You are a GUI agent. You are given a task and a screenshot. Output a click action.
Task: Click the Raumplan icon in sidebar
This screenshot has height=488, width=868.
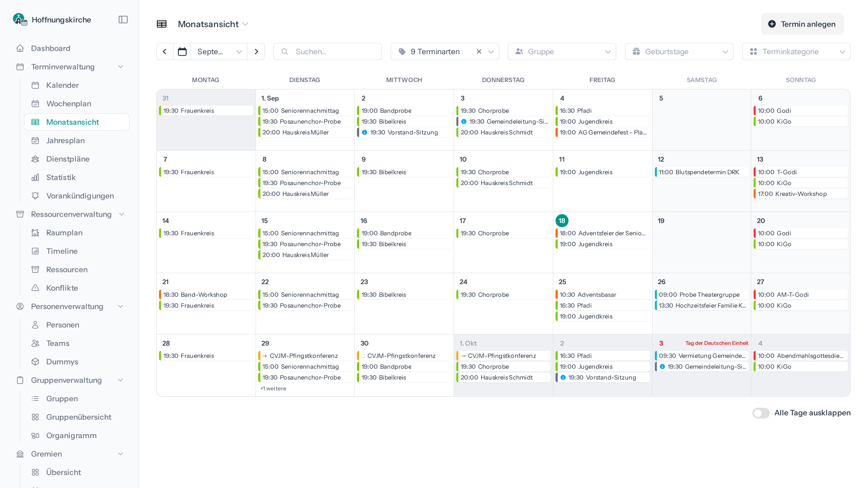(35, 233)
